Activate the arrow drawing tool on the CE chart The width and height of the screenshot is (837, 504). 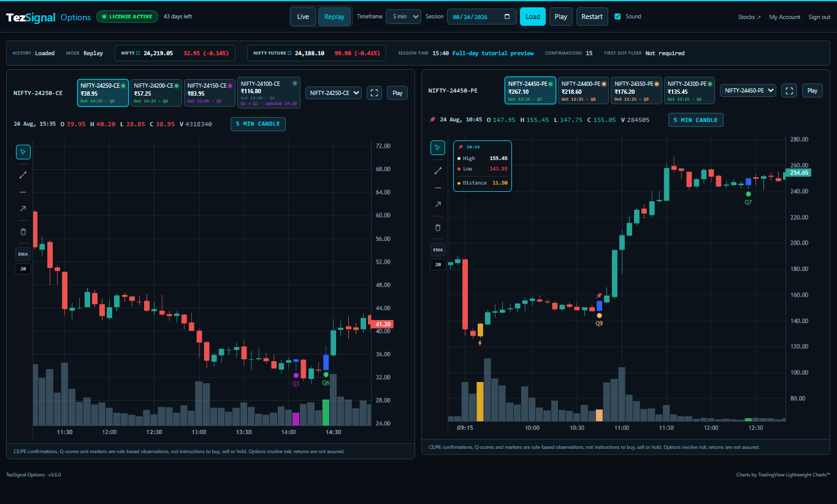click(23, 208)
